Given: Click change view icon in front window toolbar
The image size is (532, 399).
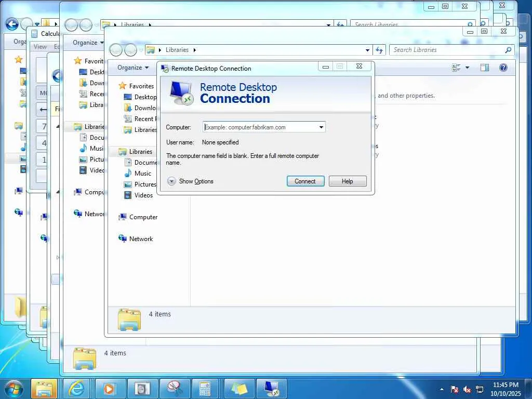Looking at the screenshot, I should [456, 68].
